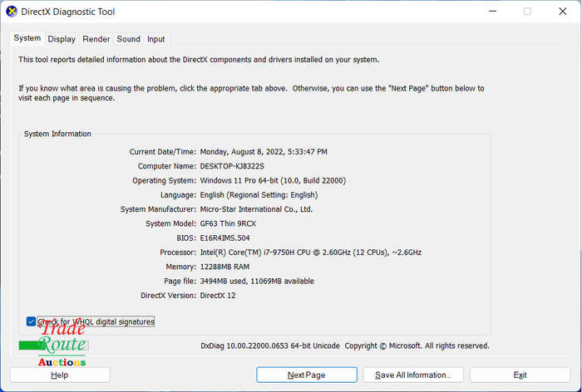Click the Processor value text
The width and height of the screenshot is (582, 392).
click(311, 252)
